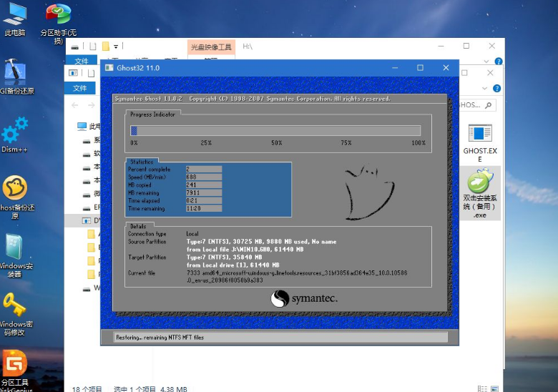Open the quick access toolbar dropdown arrow
This screenshot has width=558, height=392.
click(117, 46)
